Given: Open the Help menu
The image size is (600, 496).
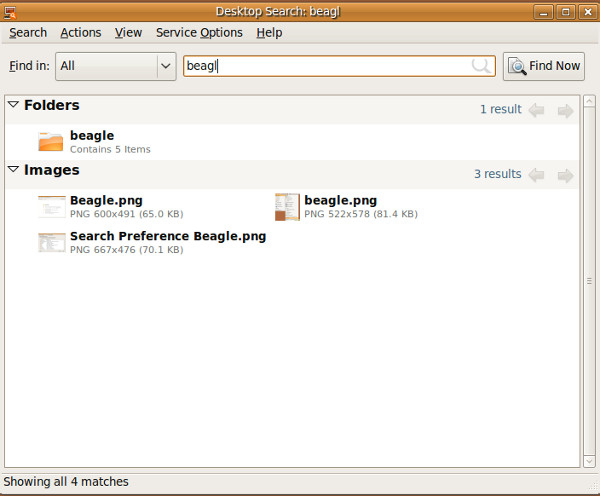Looking at the screenshot, I should pyautogui.click(x=269, y=33).
